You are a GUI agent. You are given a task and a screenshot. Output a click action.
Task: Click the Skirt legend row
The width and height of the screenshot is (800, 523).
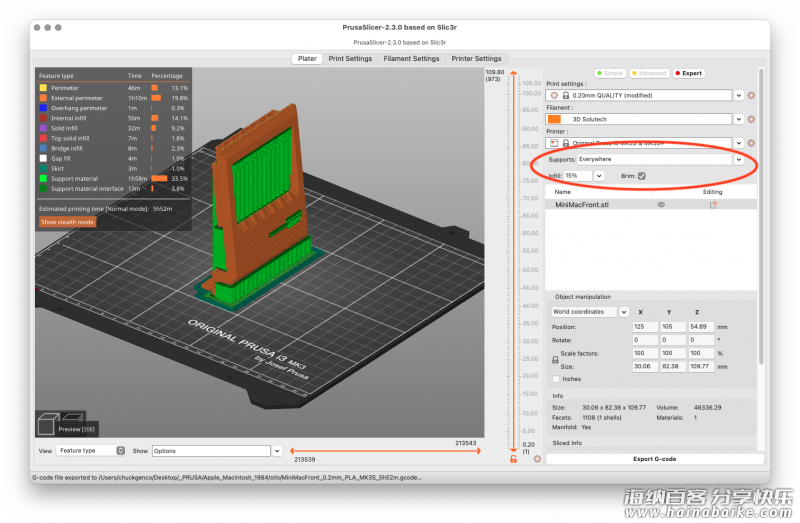tap(113, 168)
